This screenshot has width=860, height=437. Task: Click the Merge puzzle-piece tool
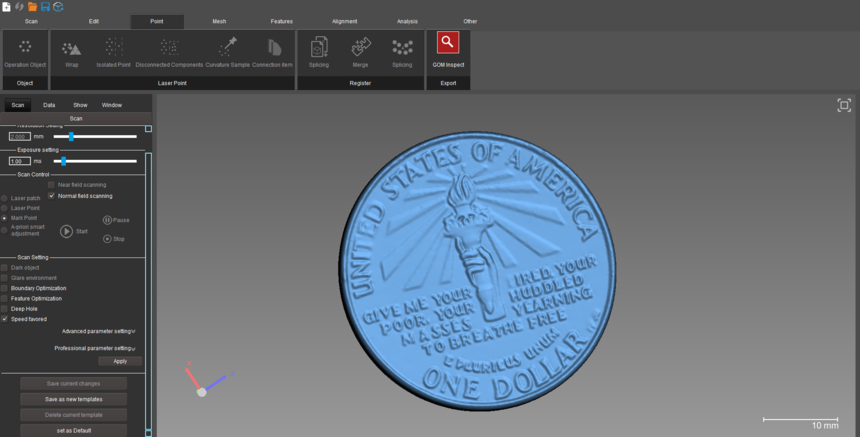pyautogui.click(x=360, y=53)
